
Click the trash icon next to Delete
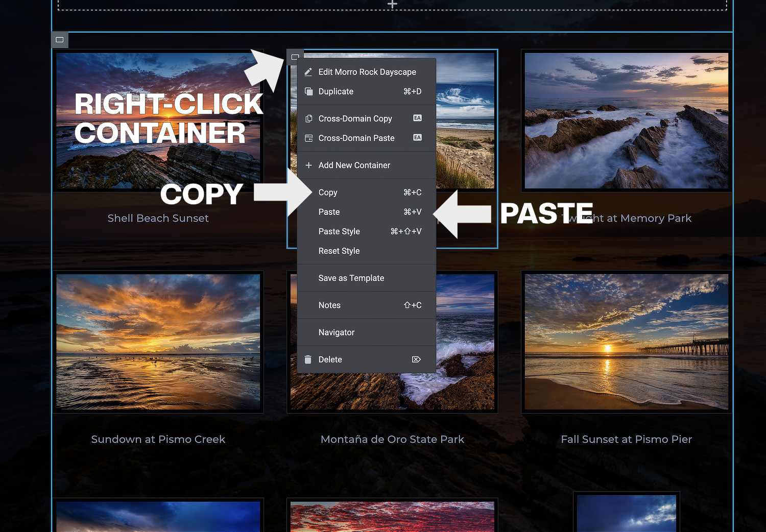(308, 359)
